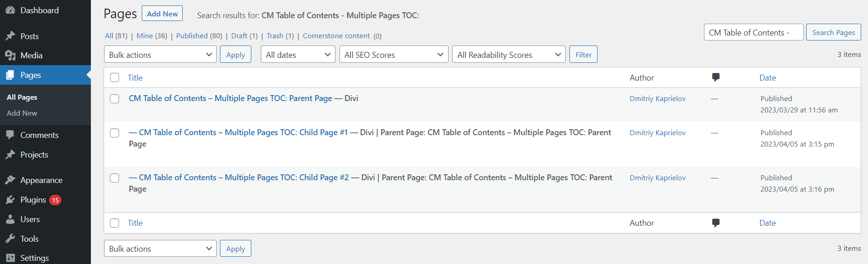Sort by Date in the table header
868x264 pixels.
click(x=768, y=78)
